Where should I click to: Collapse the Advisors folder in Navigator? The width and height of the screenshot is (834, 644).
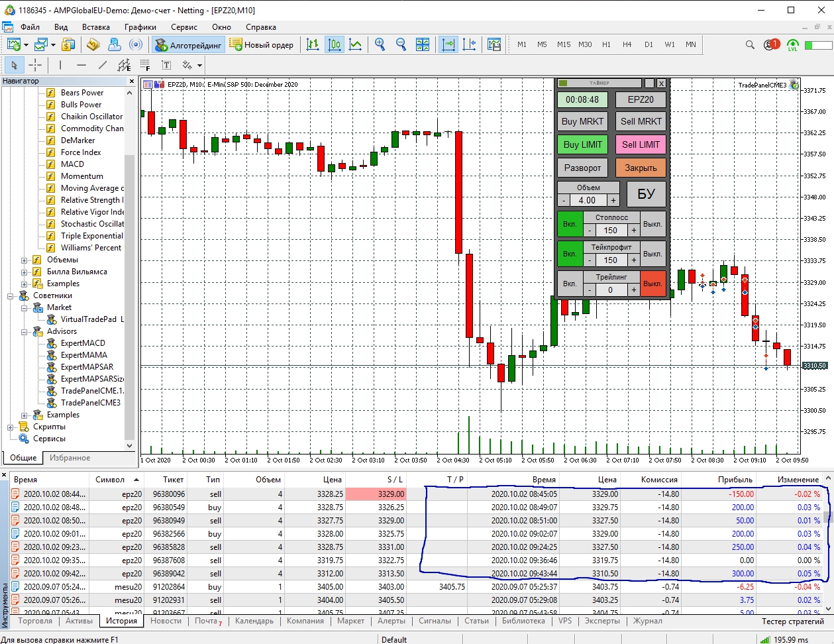point(25,331)
